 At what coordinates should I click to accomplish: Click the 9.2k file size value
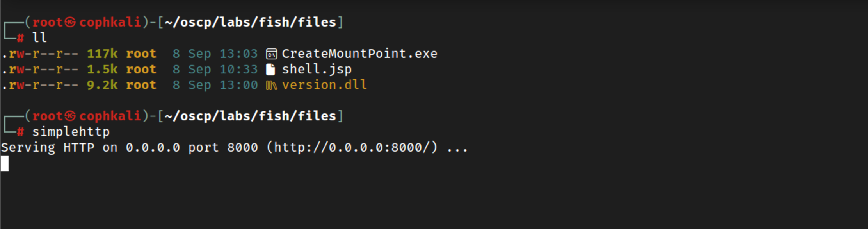(x=102, y=85)
